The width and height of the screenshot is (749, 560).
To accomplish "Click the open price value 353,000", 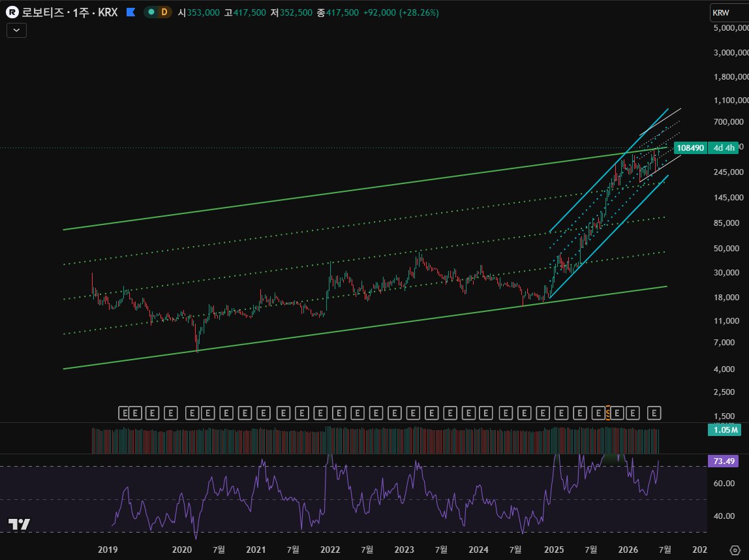I will [x=203, y=12].
